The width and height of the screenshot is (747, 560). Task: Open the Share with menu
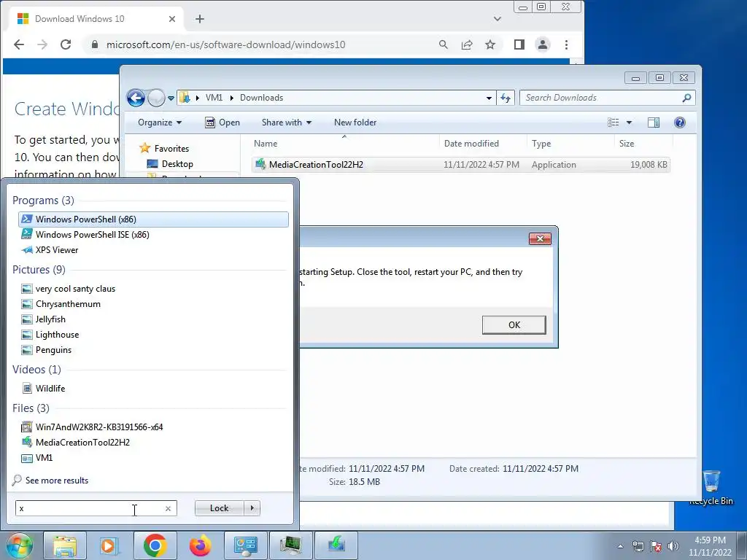point(286,122)
